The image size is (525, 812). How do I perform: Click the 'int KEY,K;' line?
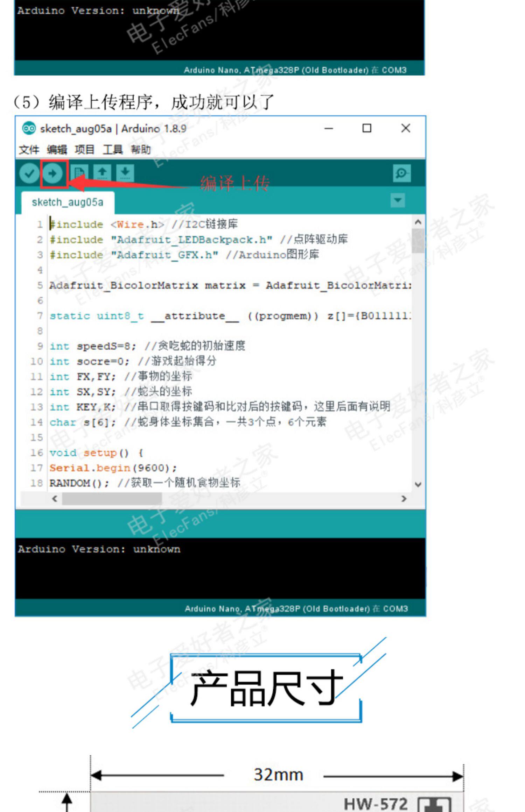220,407
